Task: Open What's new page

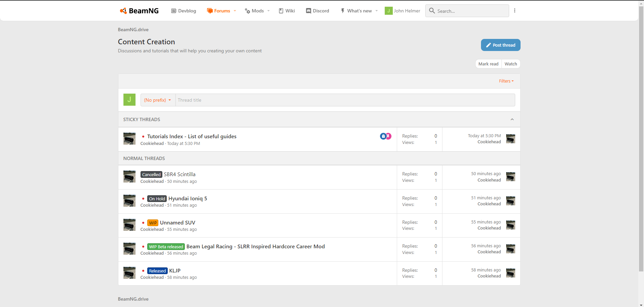Action: click(356, 11)
